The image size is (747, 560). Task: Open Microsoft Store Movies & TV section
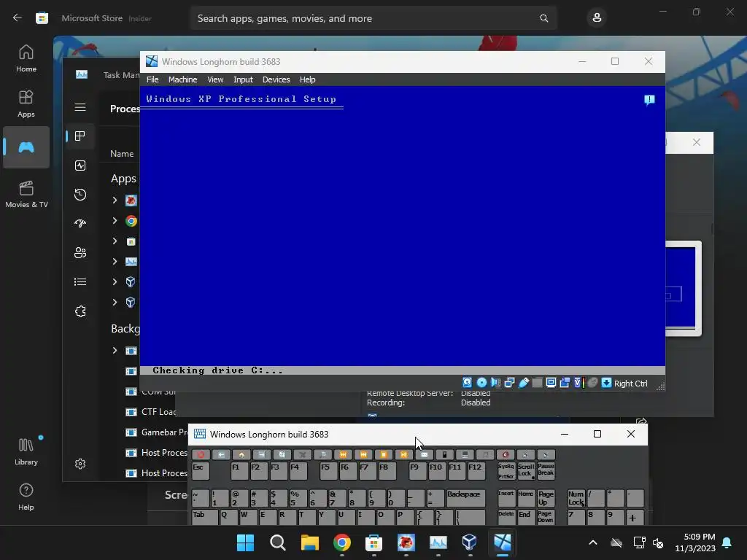26,194
